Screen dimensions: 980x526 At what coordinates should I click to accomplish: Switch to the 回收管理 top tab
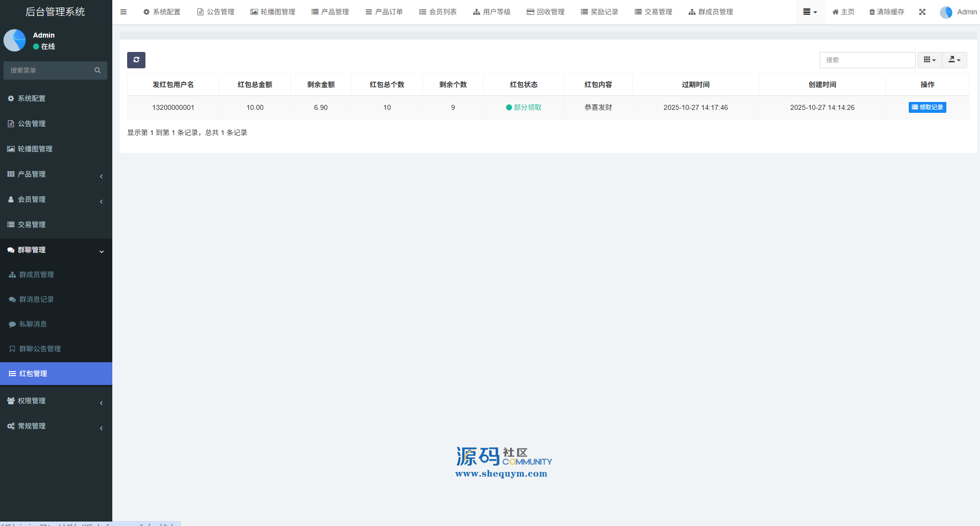546,12
